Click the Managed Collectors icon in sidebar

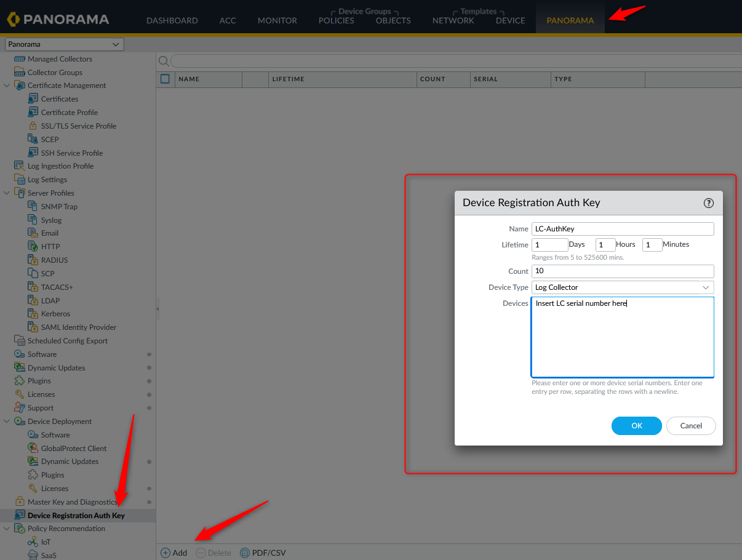[20, 59]
